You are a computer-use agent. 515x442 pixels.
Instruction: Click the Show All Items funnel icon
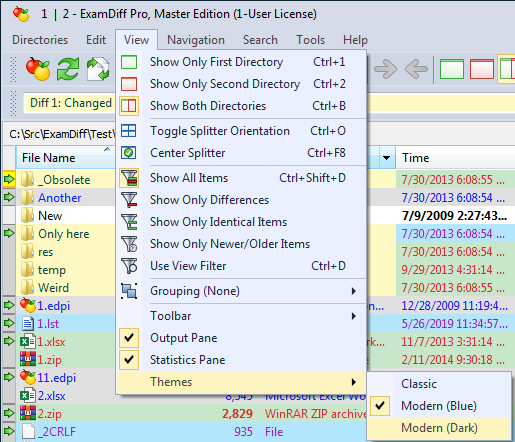[129, 178]
